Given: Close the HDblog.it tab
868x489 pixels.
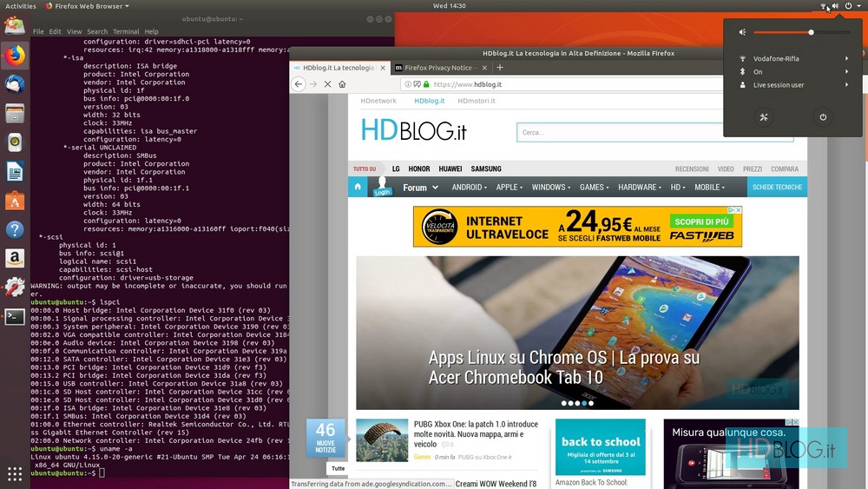Looking at the screenshot, I should (383, 68).
